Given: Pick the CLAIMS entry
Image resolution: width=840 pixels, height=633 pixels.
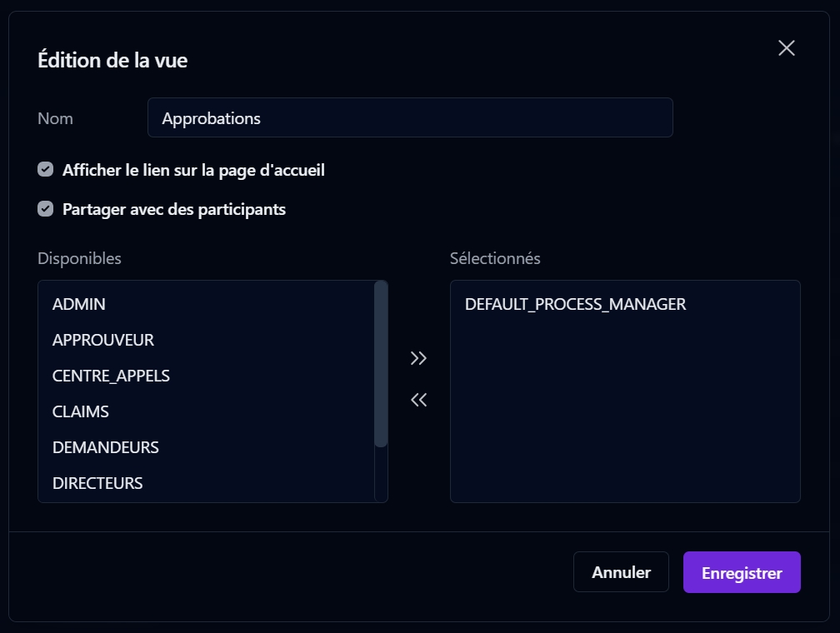Looking at the screenshot, I should coord(81,411).
